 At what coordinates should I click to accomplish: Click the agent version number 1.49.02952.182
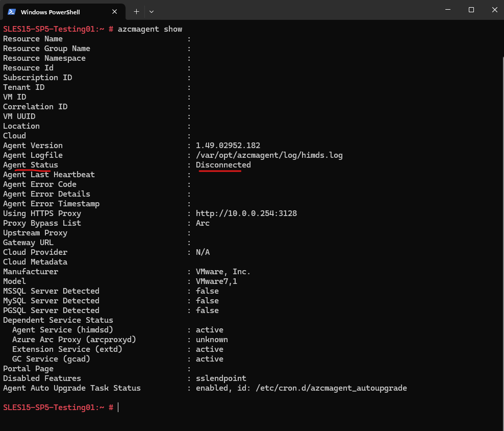(x=228, y=146)
